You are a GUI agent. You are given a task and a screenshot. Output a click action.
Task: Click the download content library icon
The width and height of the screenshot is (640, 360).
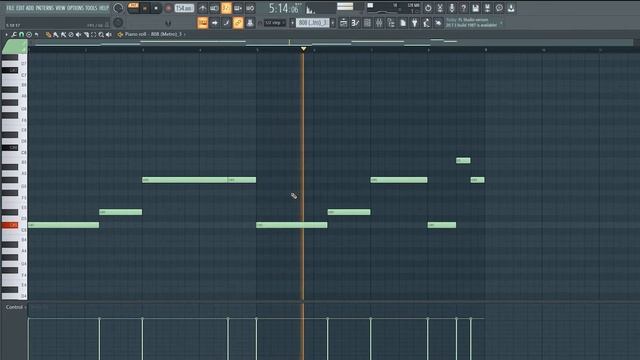click(x=511, y=8)
